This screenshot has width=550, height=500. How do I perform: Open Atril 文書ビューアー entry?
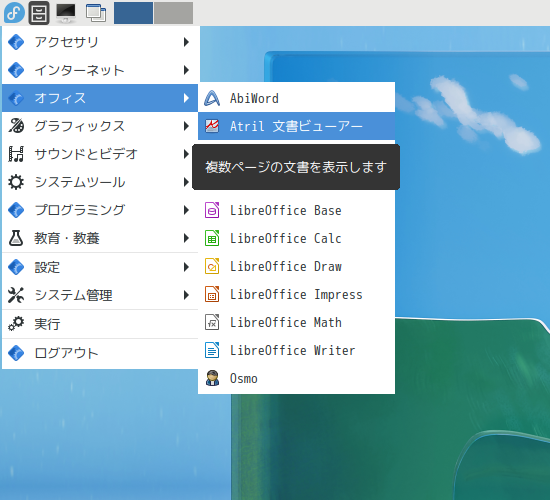pyautogui.click(x=296, y=126)
